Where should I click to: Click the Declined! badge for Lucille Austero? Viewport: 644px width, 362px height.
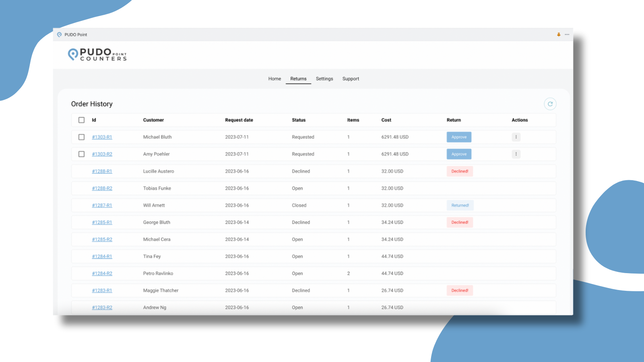[460, 171]
